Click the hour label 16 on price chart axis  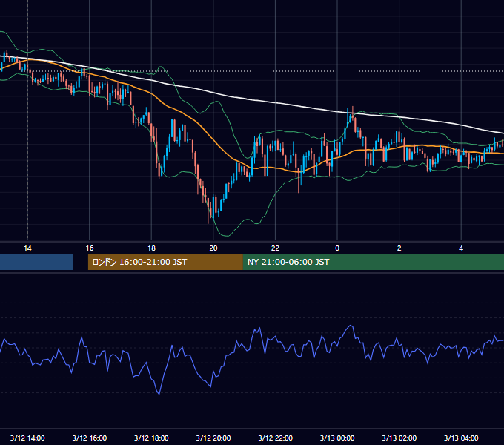(x=90, y=248)
